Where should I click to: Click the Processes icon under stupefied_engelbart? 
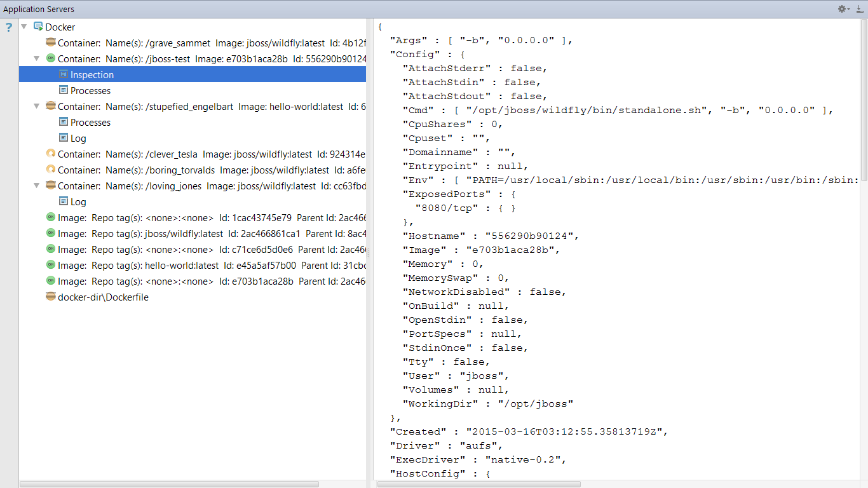coord(64,122)
